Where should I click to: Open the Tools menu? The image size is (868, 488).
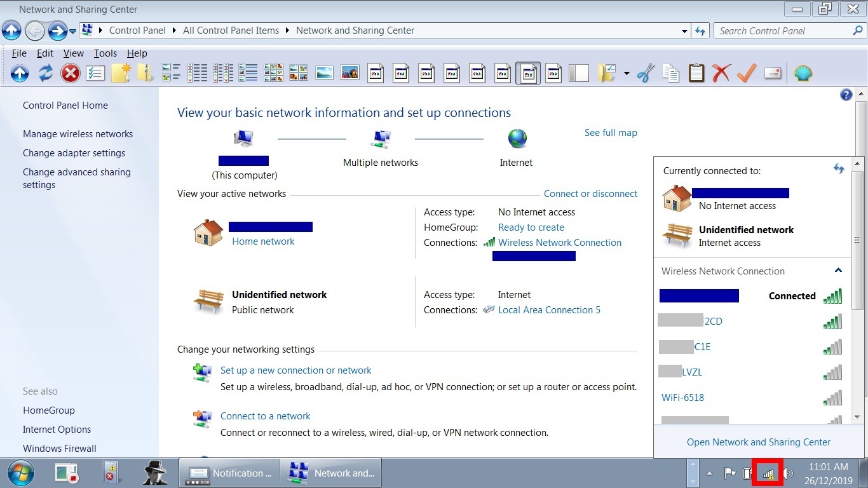[x=105, y=53]
